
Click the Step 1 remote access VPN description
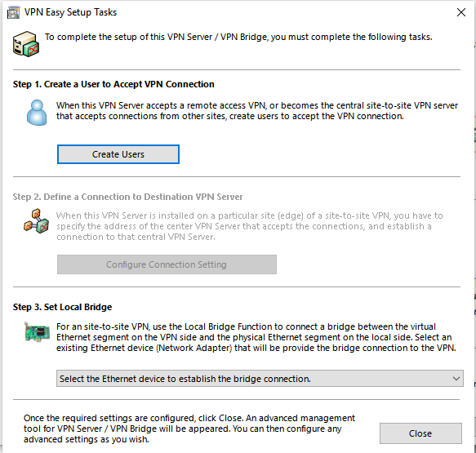point(257,111)
